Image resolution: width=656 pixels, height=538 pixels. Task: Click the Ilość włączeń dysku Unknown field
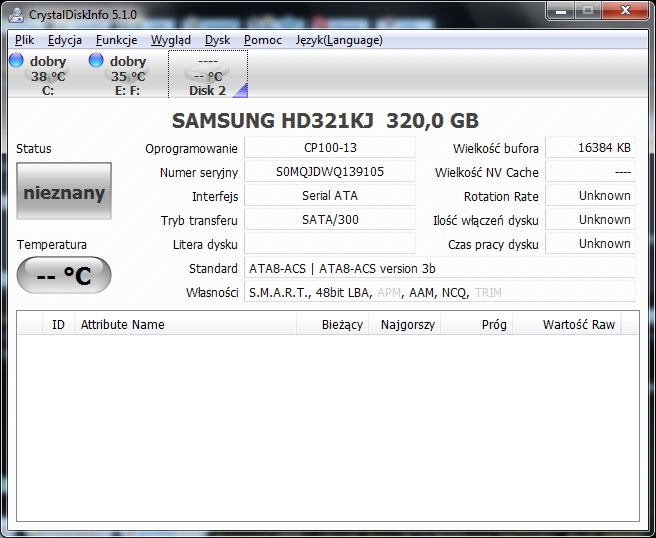(590, 220)
